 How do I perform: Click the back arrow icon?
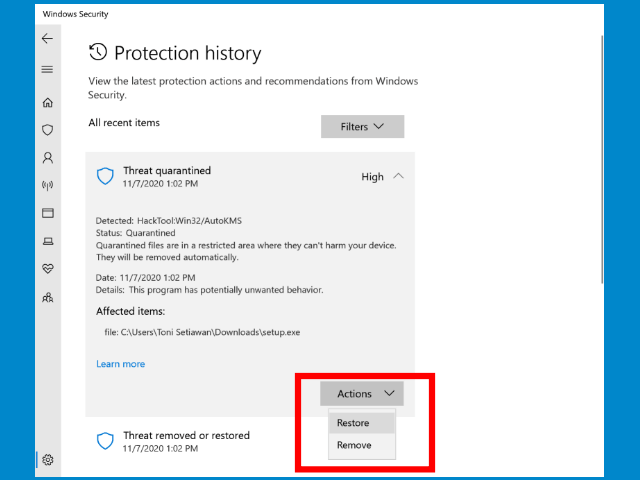pos(47,39)
